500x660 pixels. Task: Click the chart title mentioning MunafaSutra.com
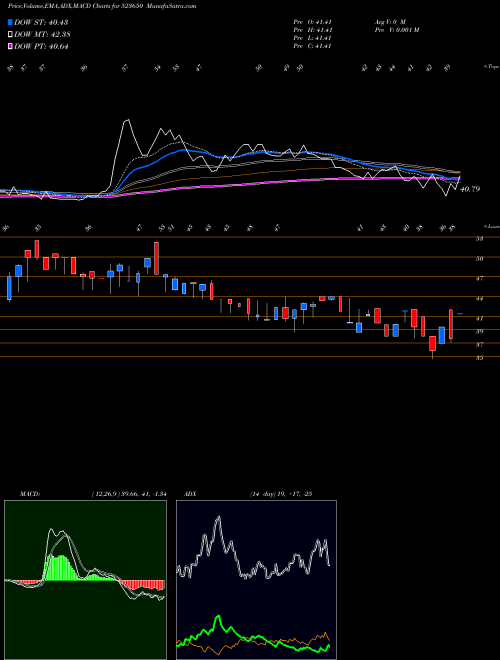[x=102, y=6]
